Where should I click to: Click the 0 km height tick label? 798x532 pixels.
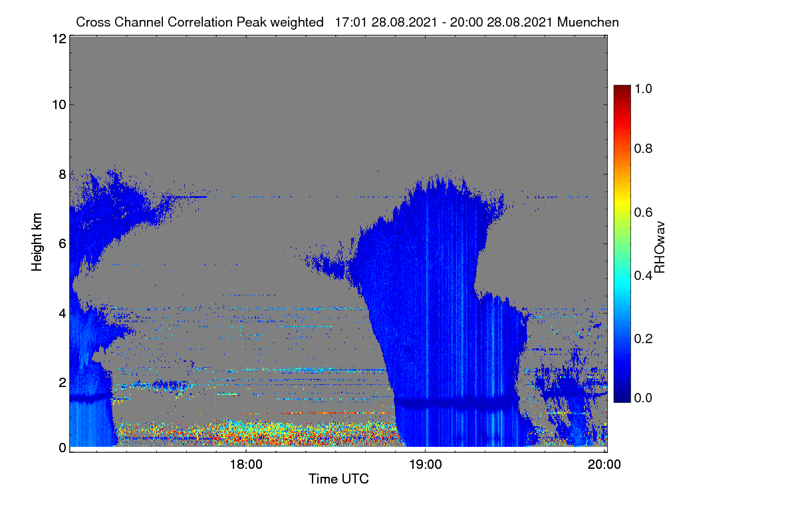pyautogui.click(x=63, y=448)
